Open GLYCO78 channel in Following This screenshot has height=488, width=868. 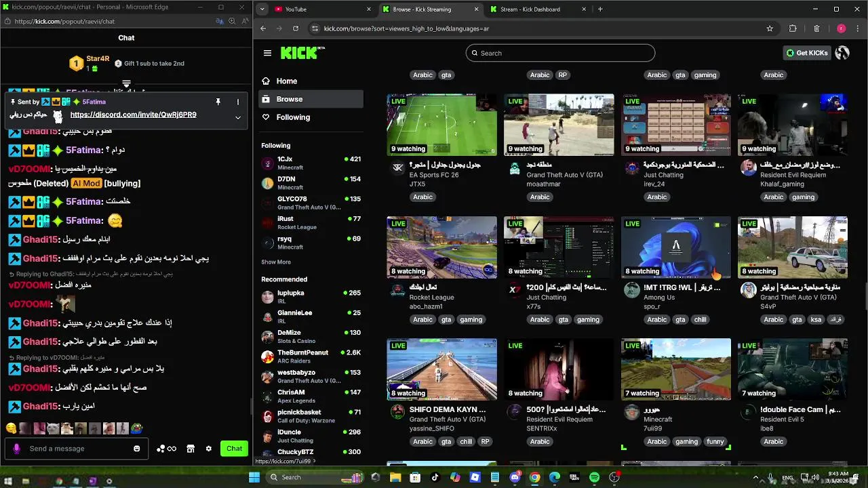[x=311, y=203]
